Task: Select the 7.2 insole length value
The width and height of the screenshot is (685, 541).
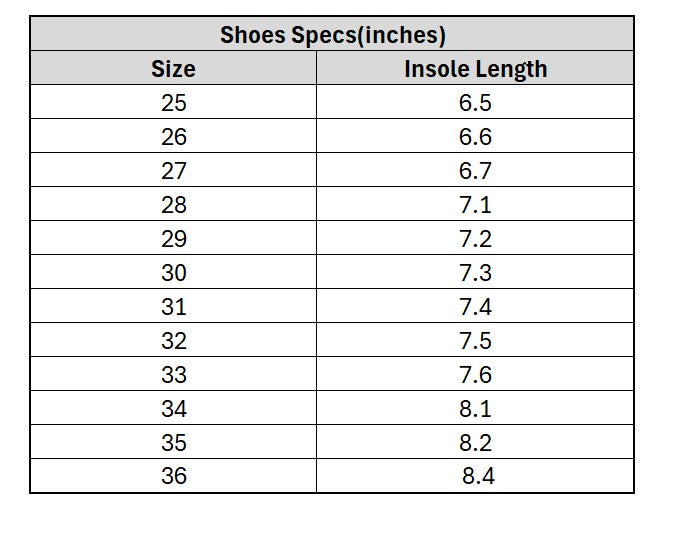Action: point(475,238)
